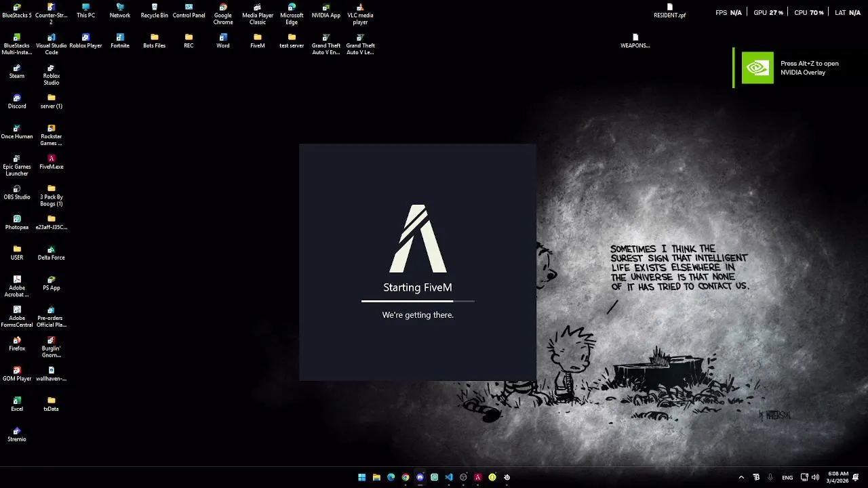Select the Once Human desktop icon
The image size is (868, 488).
point(17,132)
